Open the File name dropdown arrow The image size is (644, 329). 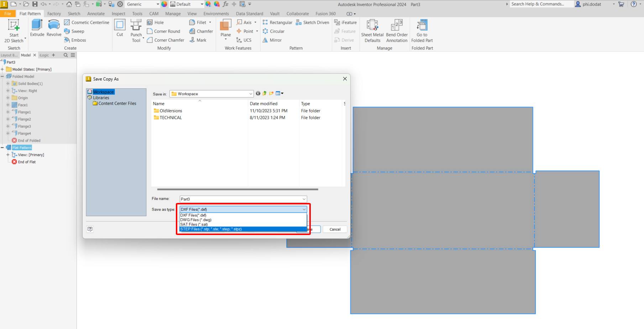point(304,199)
